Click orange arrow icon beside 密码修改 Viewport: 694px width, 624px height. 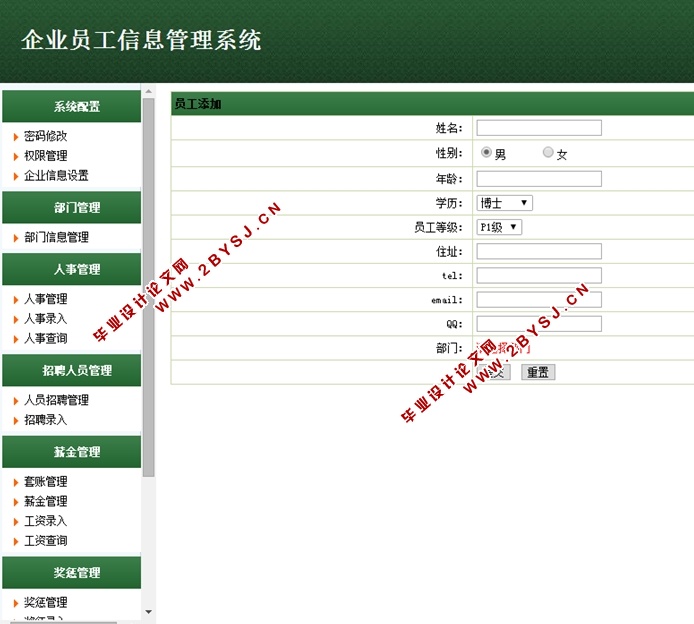[x=16, y=137]
